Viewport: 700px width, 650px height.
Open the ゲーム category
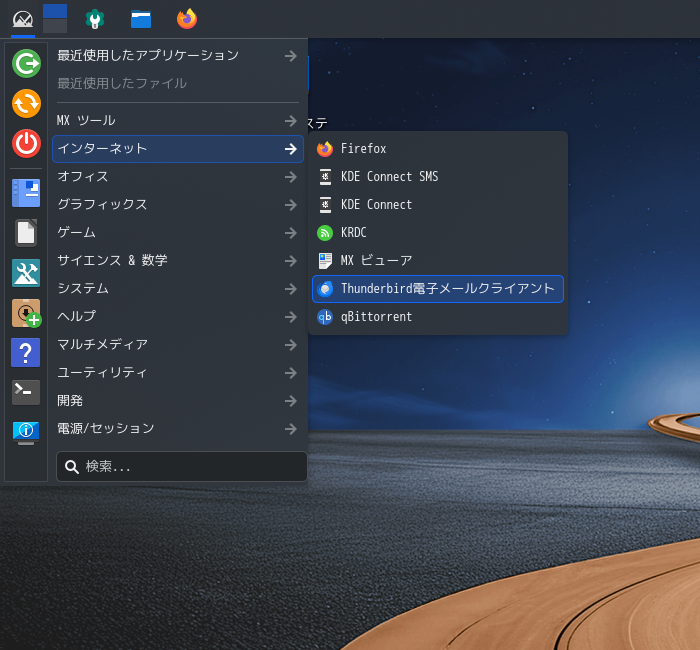178,233
